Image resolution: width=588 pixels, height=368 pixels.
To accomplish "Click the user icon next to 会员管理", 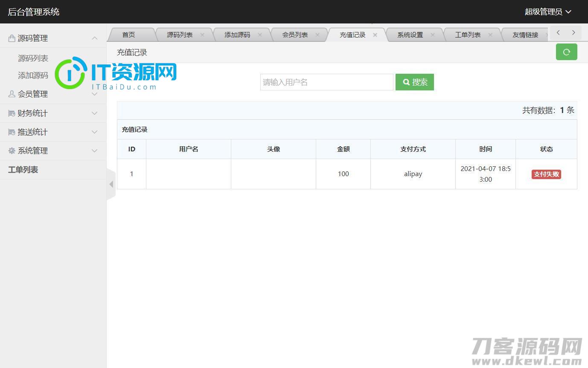I will point(12,94).
